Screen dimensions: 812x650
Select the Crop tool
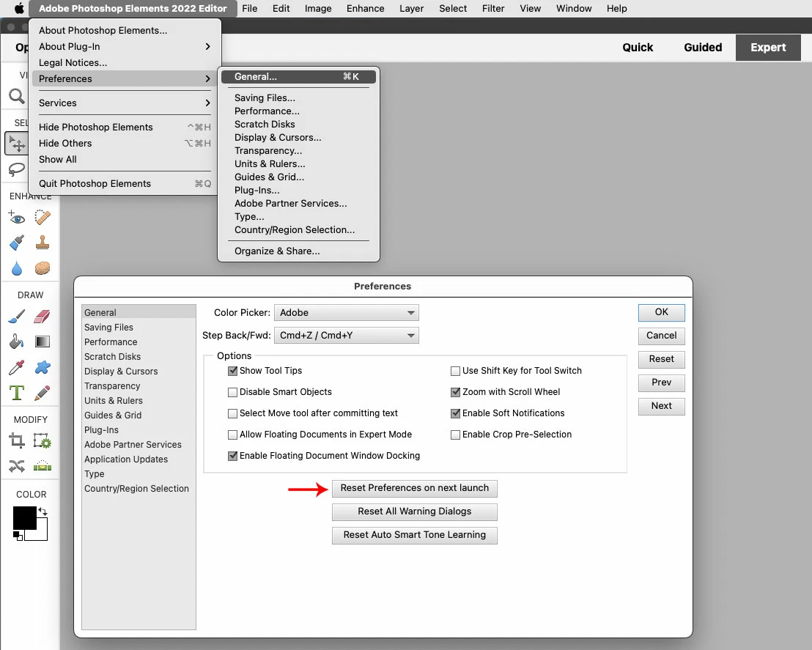click(x=17, y=441)
